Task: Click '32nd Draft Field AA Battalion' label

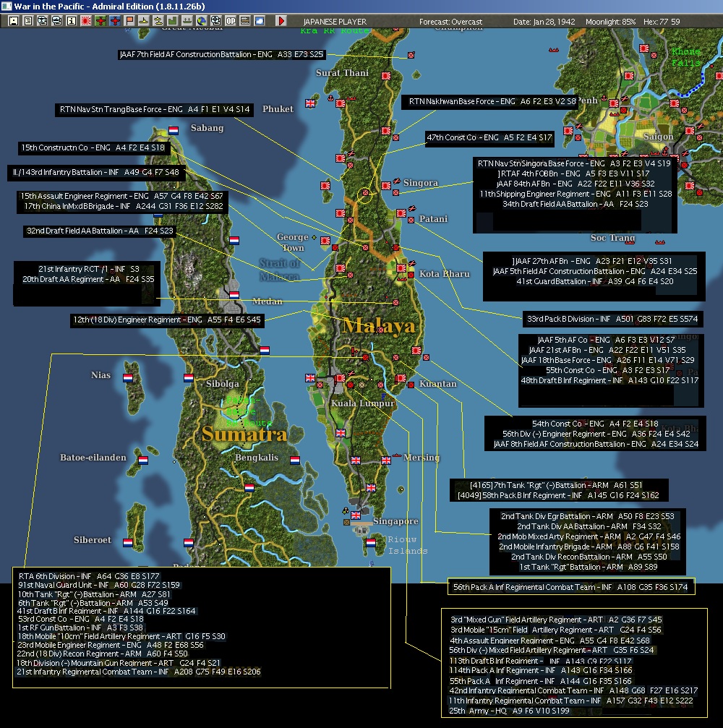Action: point(99,231)
